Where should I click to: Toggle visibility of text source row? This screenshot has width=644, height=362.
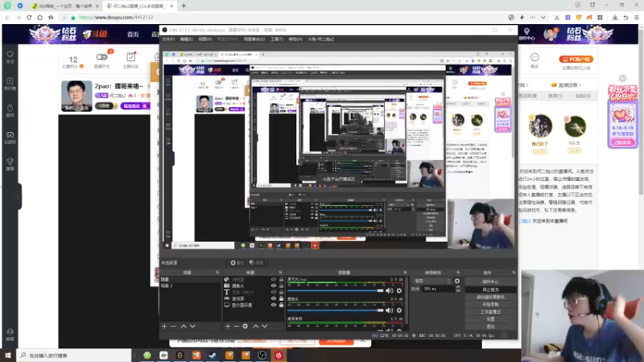(x=274, y=292)
